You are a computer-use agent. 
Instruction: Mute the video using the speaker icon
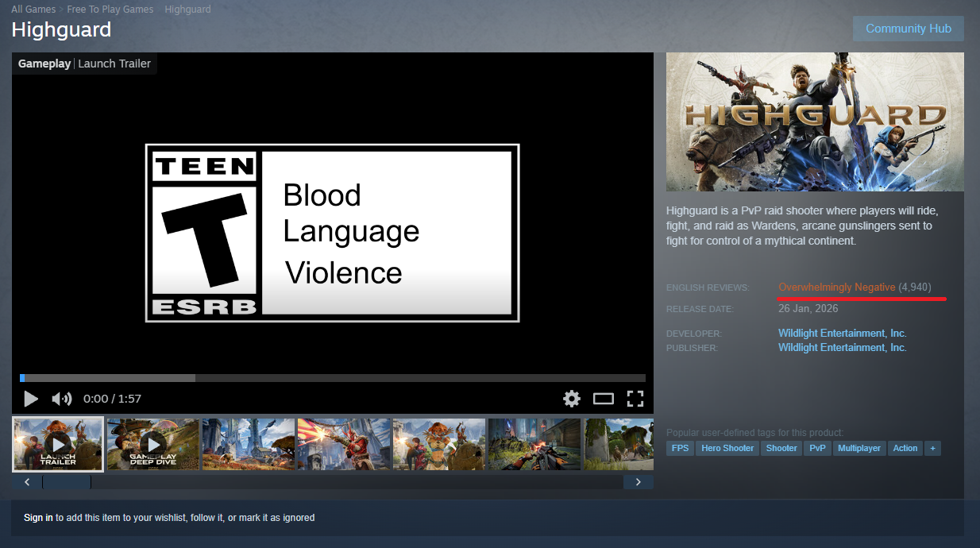click(x=61, y=399)
